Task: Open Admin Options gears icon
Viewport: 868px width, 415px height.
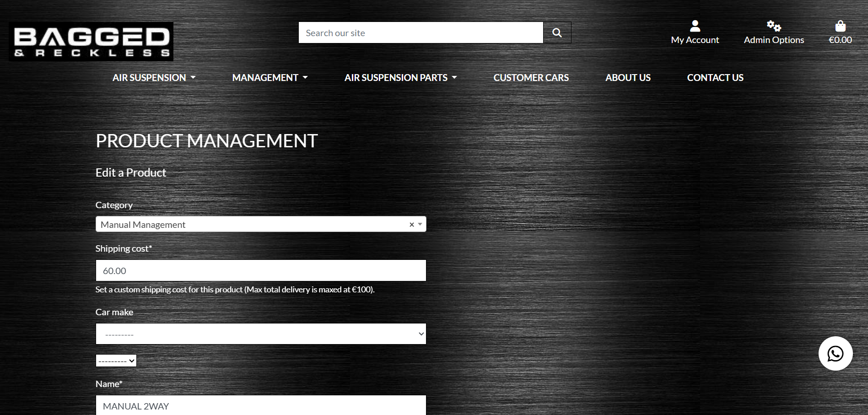Action: click(773, 26)
